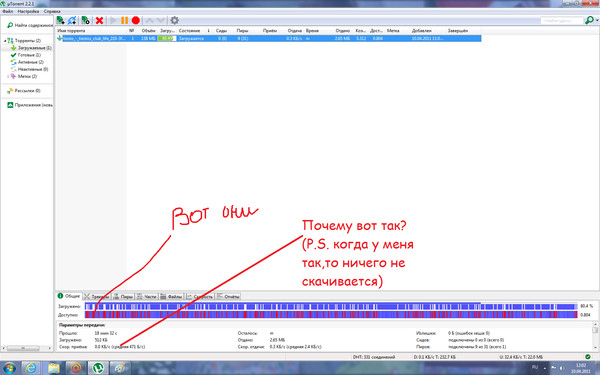Click the Состояние column header
The width and height of the screenshot is (600, 375).
(x=190, y=31)
